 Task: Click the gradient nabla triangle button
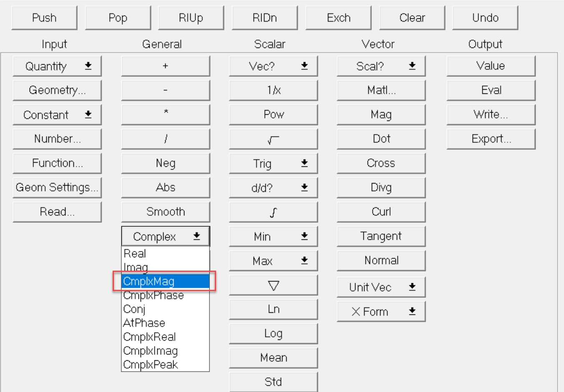coord(273,286)
